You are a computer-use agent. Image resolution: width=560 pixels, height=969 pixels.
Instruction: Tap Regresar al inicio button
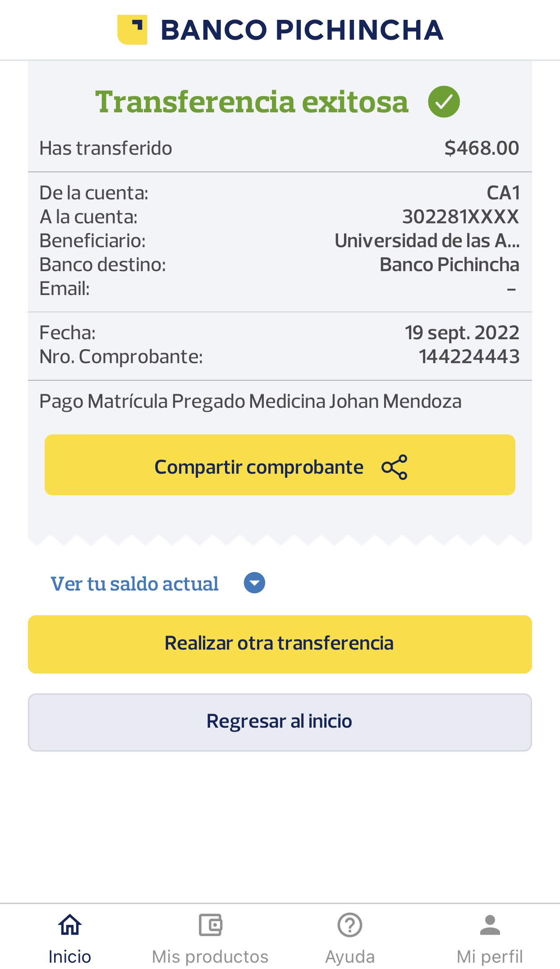click(280, 722)
